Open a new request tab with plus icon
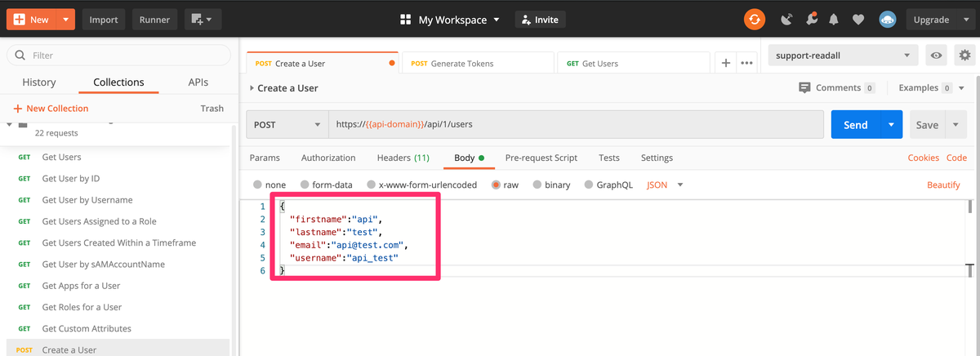The width and height of the screenshot is (980, 356). (725, 63)
